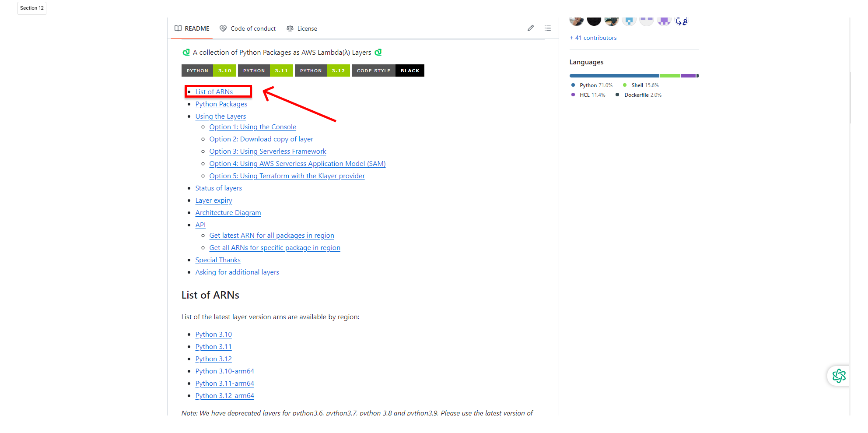Jump to the API contents link
Viewport: 868px width, 433px height.
click(200, 225)
